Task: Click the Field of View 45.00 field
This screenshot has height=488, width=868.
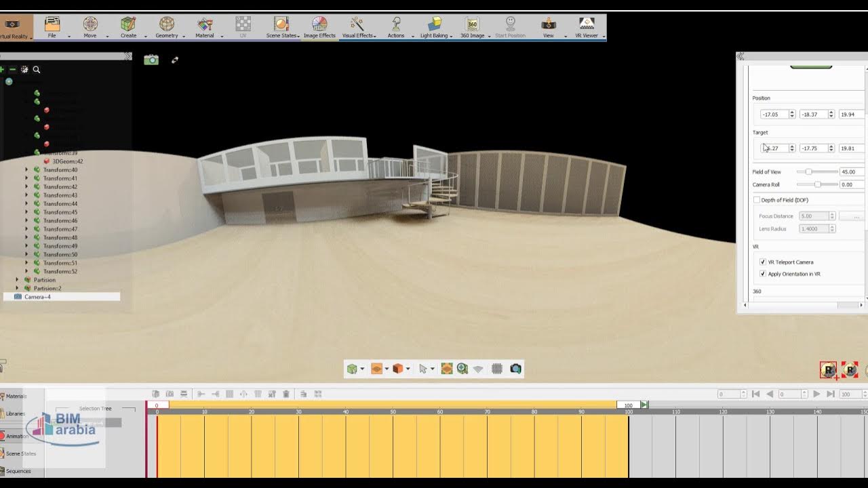Action: 852,171
